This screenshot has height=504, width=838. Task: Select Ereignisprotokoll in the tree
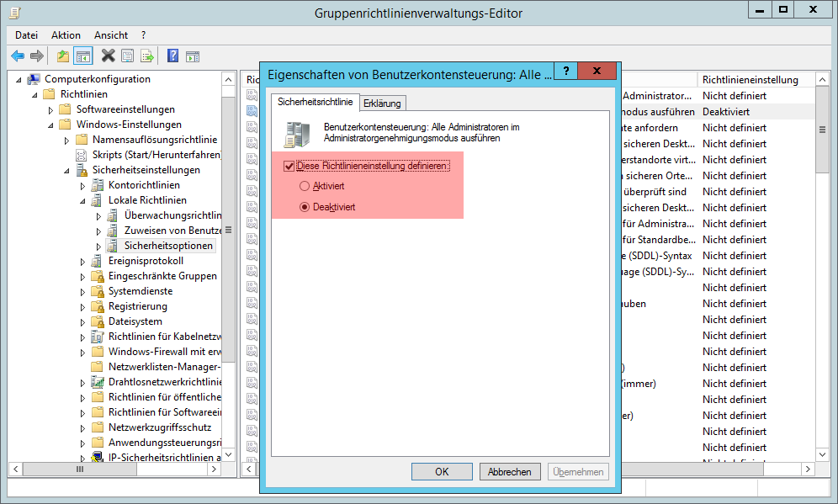tap(146, 261)
